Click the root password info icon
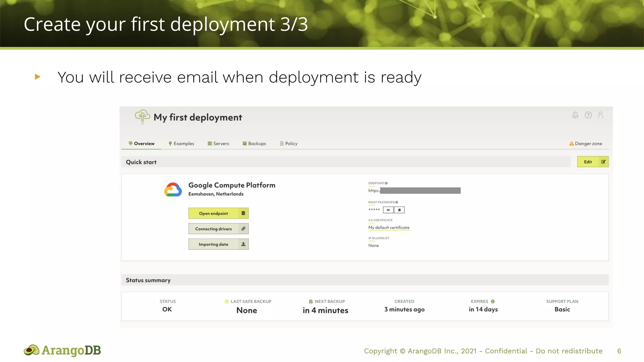 point(397,202)
